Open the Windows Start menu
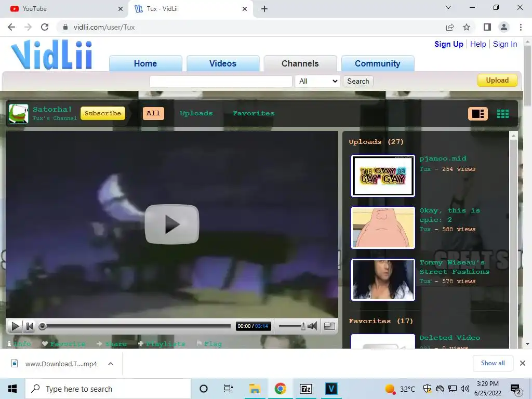 click(x=12, y=389)
